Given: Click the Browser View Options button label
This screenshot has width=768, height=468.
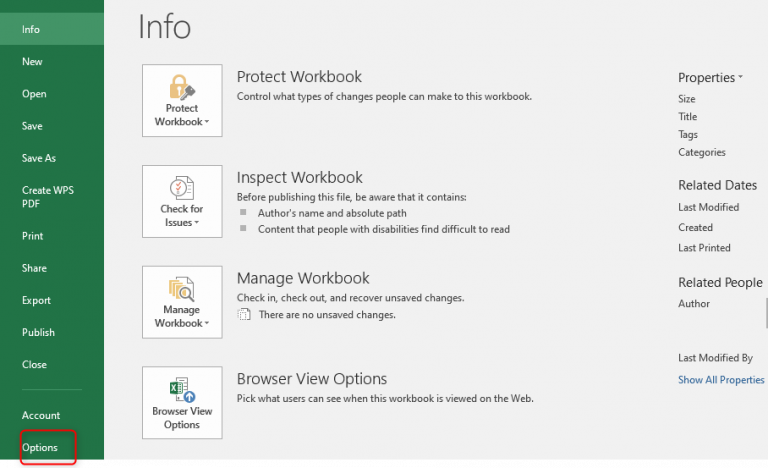Looking at the screenshot, I should click(182, 418).
